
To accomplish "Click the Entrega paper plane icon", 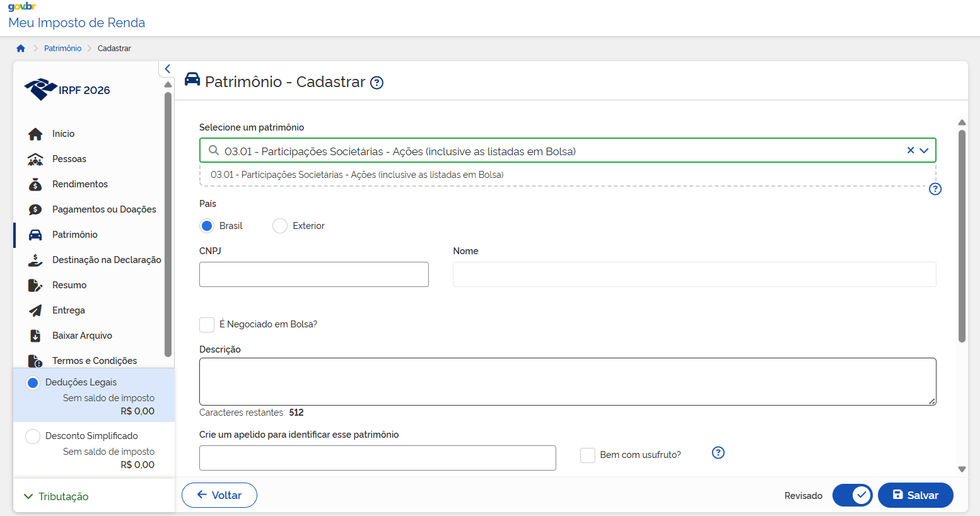I will 35,310.
